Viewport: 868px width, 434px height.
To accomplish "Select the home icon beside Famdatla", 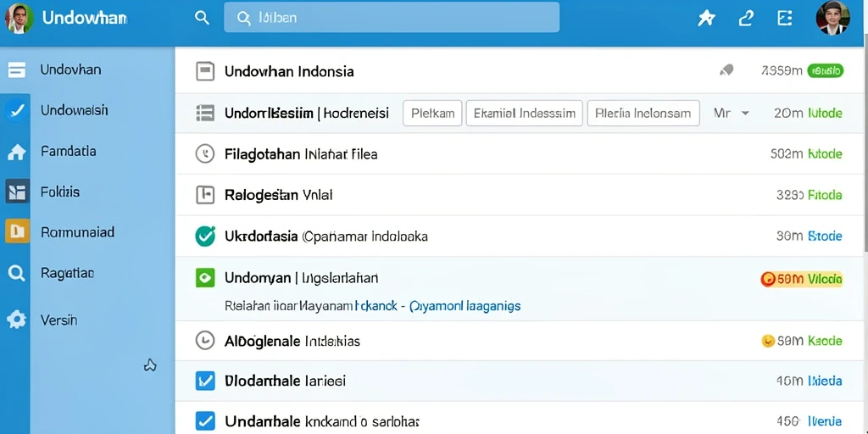I will (x=17, y=152).
